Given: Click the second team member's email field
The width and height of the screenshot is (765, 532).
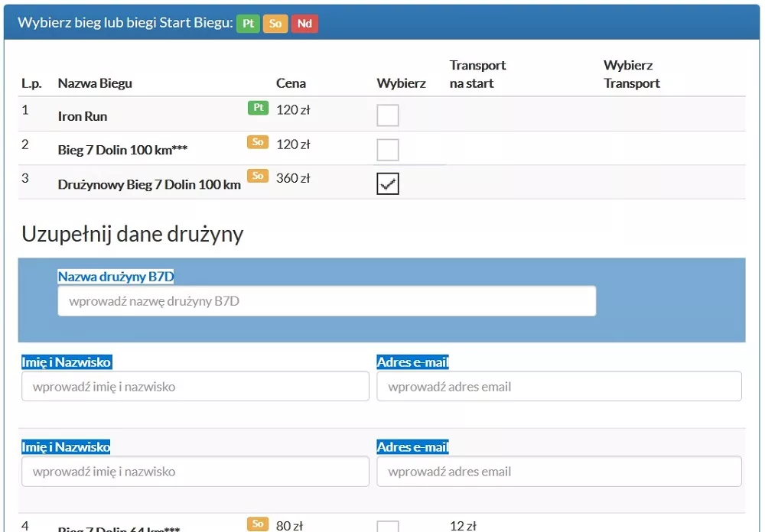Looking at the screenshot, I should point(559,472).
